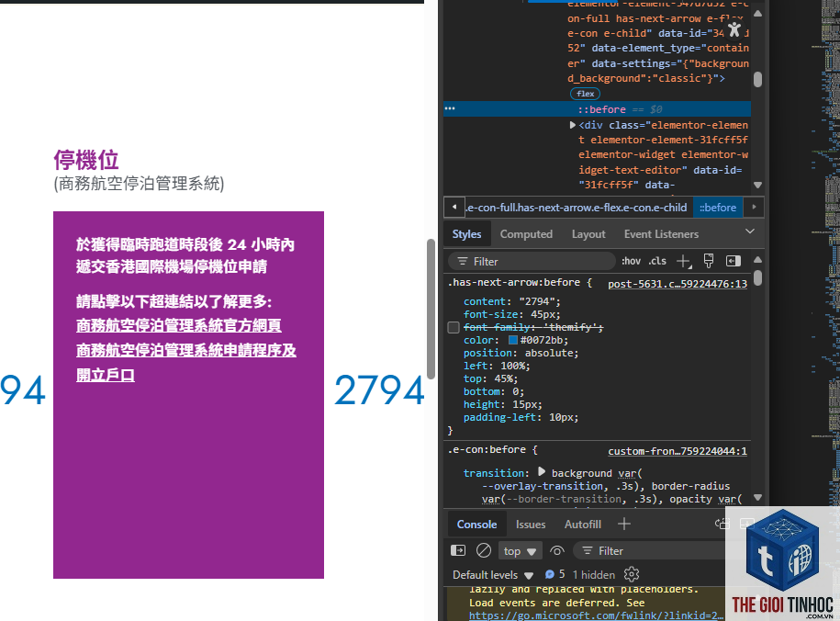
Task: Click the web page vertical scrollbar thumb
Action: [x=431, y=309]
